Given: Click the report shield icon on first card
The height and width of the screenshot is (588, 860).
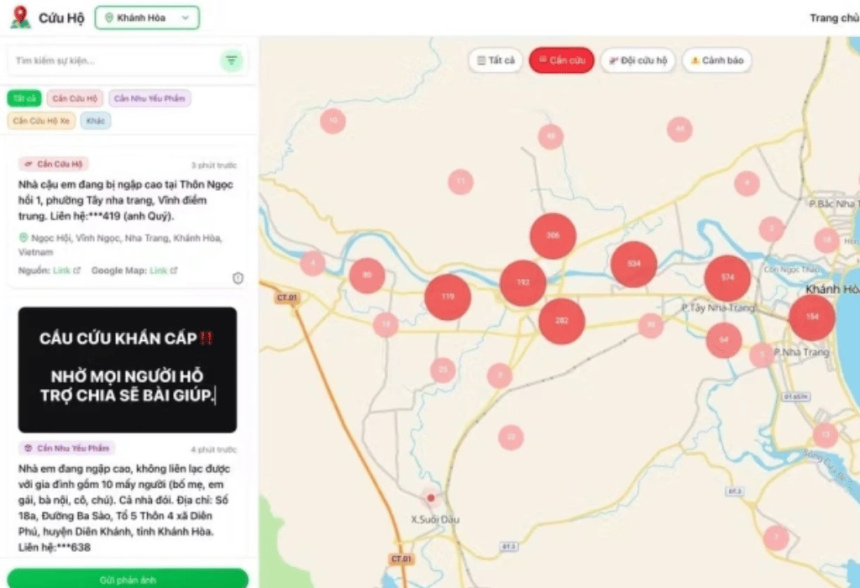Looking at the screenshot, I should pos(238,278).
